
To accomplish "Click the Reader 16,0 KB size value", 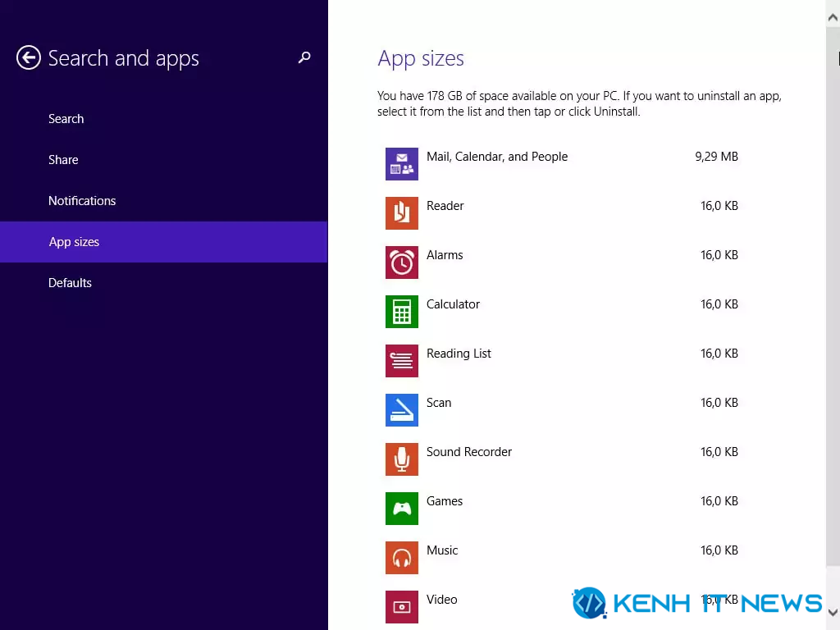I will 719,206.
